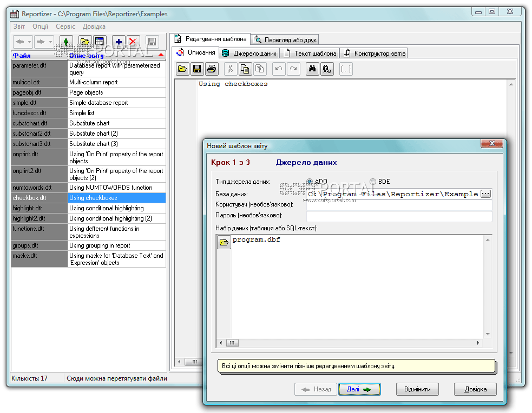Click the back arrow in file panel toolbar
Screen dimensions: 532x413
point(19,42)
